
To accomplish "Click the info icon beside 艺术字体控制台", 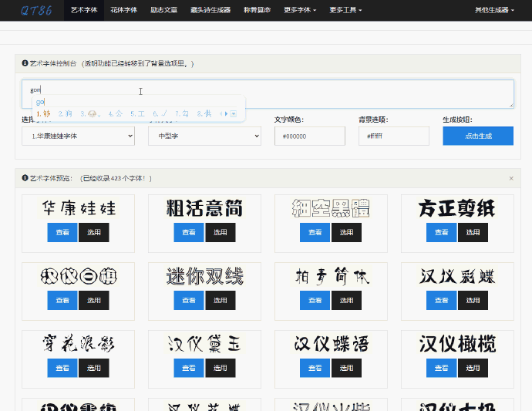I will pos(25,64).
